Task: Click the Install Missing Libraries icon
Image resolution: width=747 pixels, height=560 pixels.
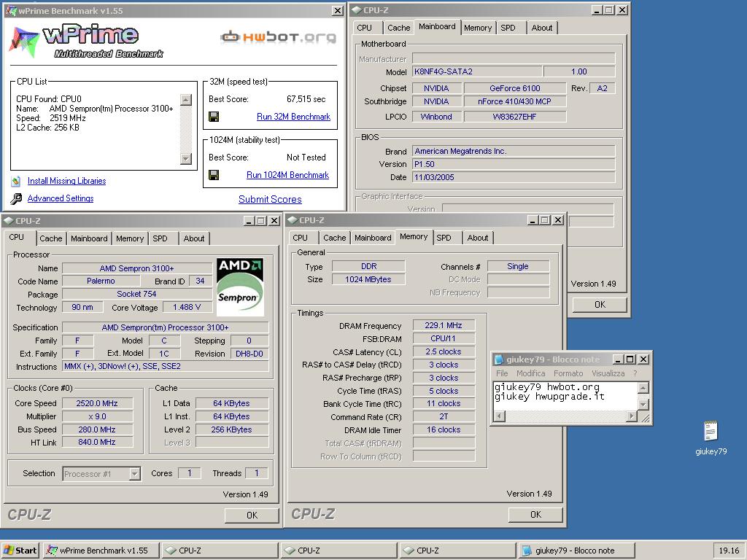Action: tap(16, 181)
